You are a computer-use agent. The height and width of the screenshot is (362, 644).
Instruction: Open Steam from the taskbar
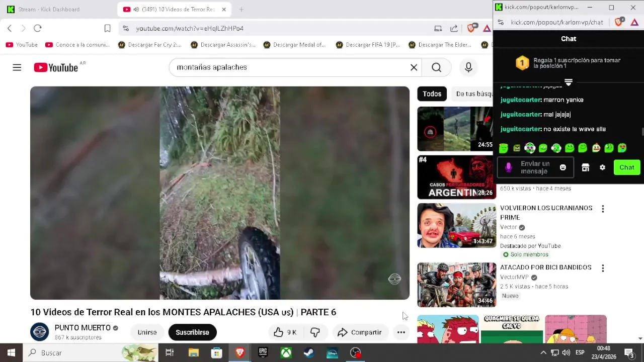[x=309, y=353]
